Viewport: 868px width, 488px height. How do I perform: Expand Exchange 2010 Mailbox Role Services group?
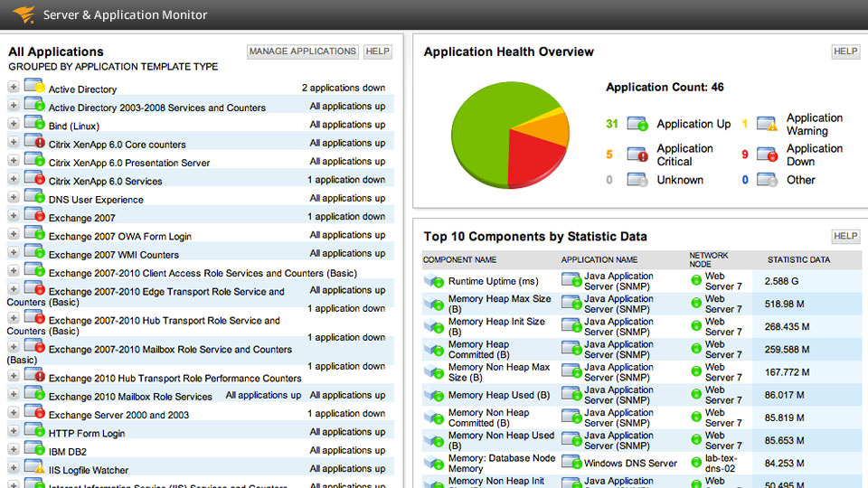(14, 394)
